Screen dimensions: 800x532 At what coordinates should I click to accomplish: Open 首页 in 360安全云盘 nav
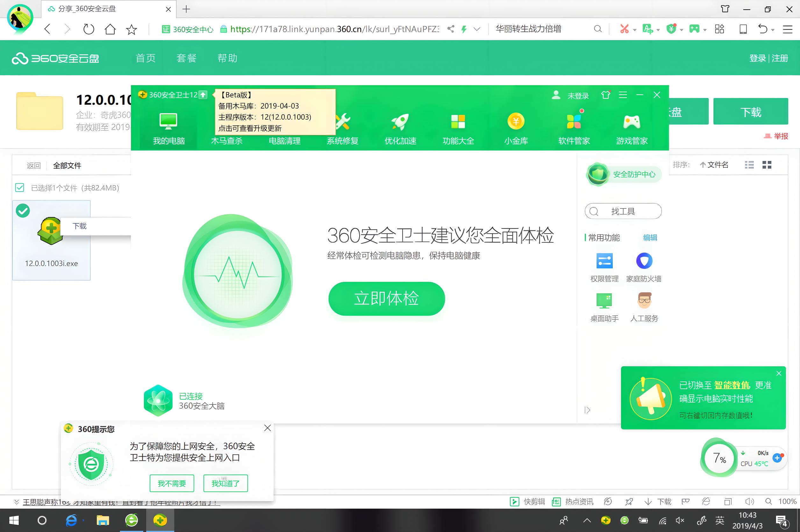[146, 58]
